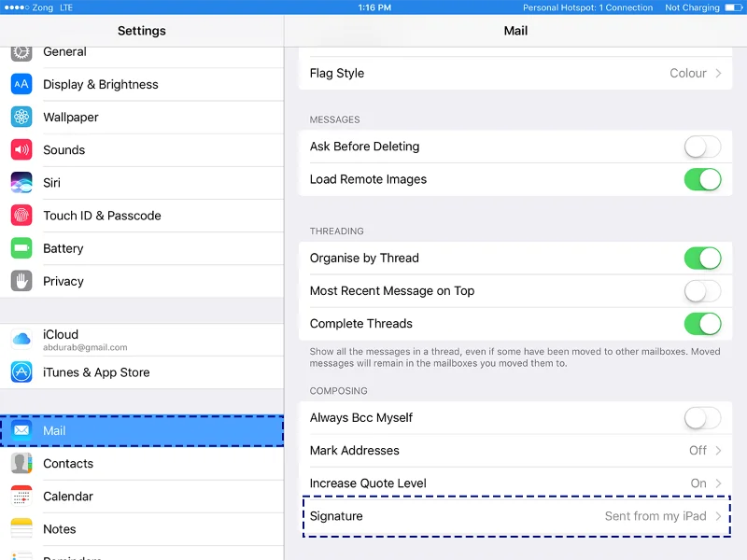Tap 'On' value for Increase Quote Level

coord(698,483)
